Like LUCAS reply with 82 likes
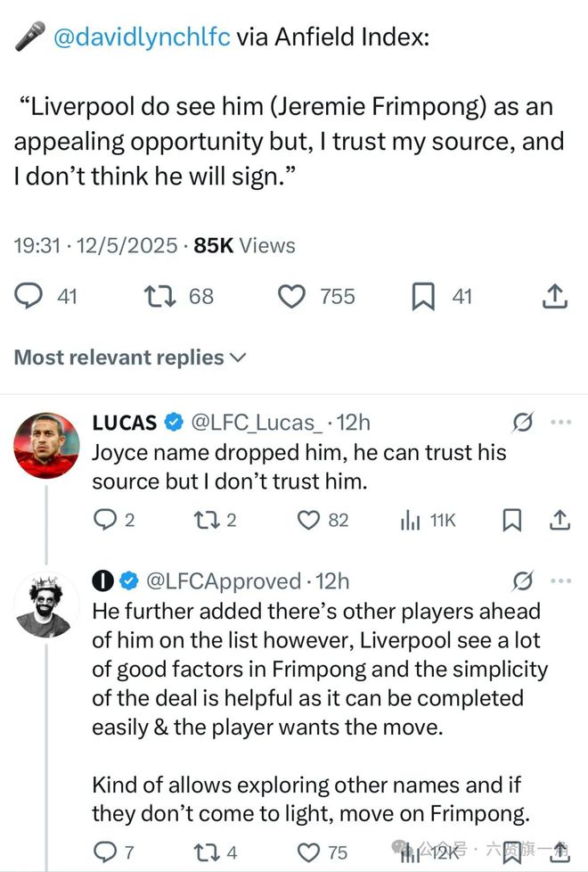 (x=308, y=520)
